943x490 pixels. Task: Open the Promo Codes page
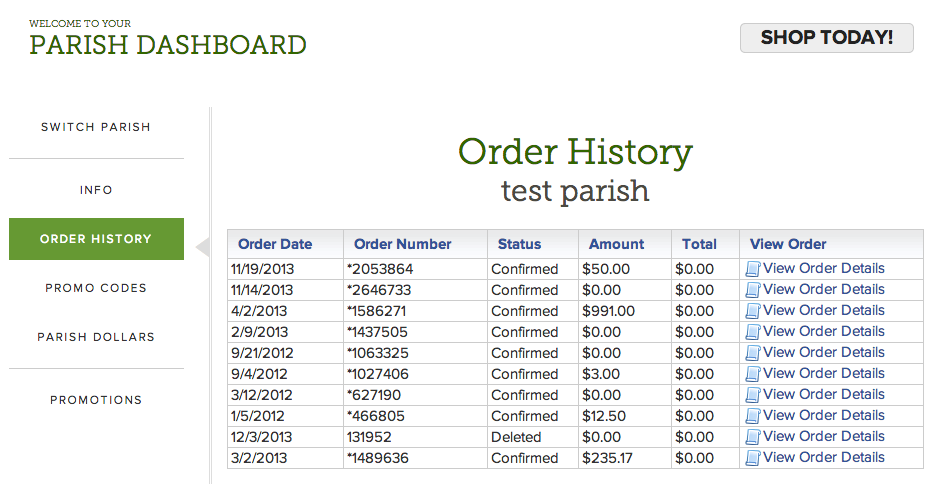[96, 288]
